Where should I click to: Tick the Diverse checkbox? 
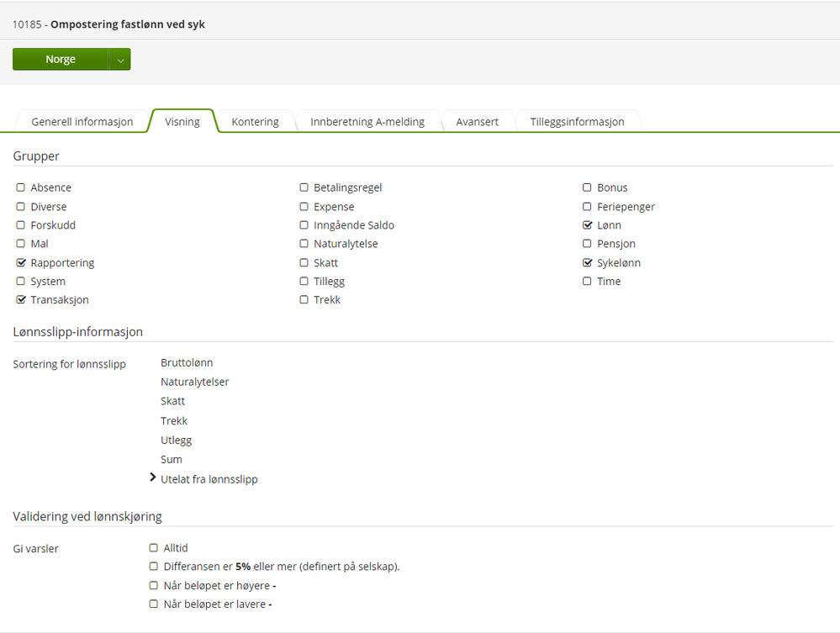point(20,206)
